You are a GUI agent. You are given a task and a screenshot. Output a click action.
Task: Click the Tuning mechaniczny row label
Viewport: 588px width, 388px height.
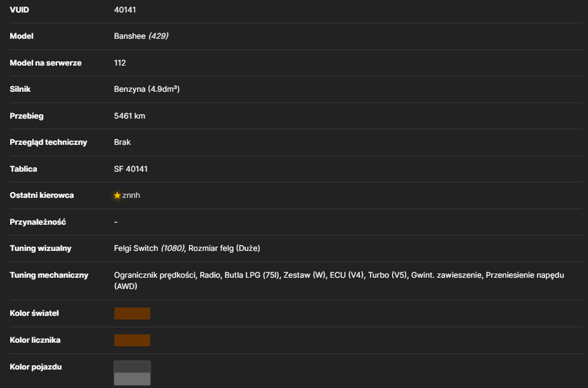(x=49, y=275)
